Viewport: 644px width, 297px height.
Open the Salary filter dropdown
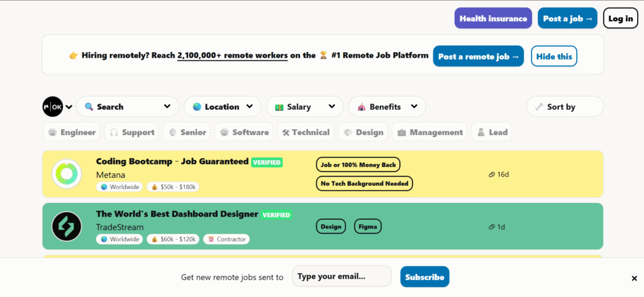tap(304, 107)
